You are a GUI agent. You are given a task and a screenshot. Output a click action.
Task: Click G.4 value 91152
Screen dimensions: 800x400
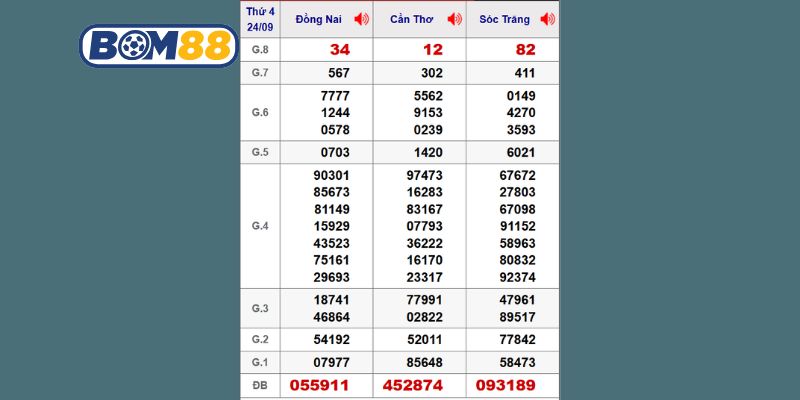point(517,226)
